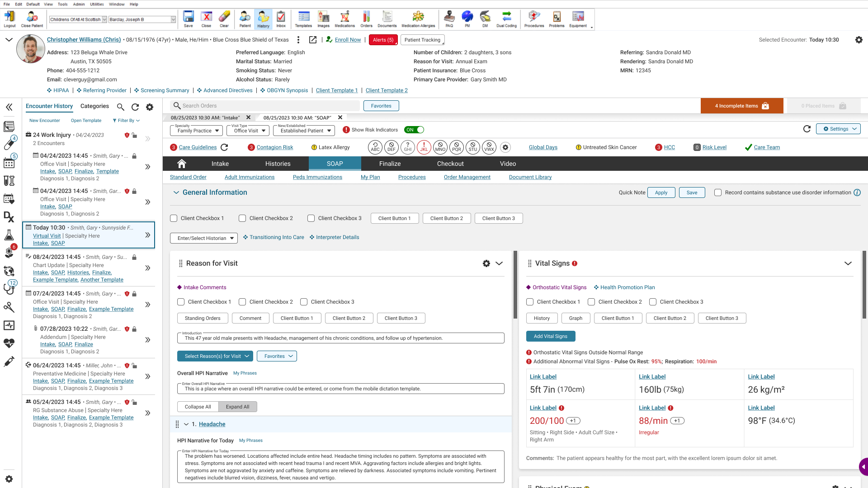
Task: Open the Utilities menu
Action: click(x=97, y=4)
